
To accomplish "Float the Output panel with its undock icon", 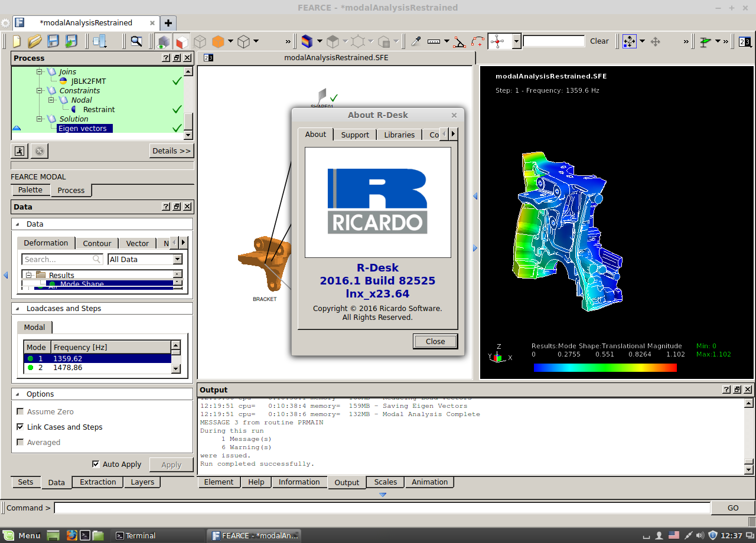I will [737, 390].
